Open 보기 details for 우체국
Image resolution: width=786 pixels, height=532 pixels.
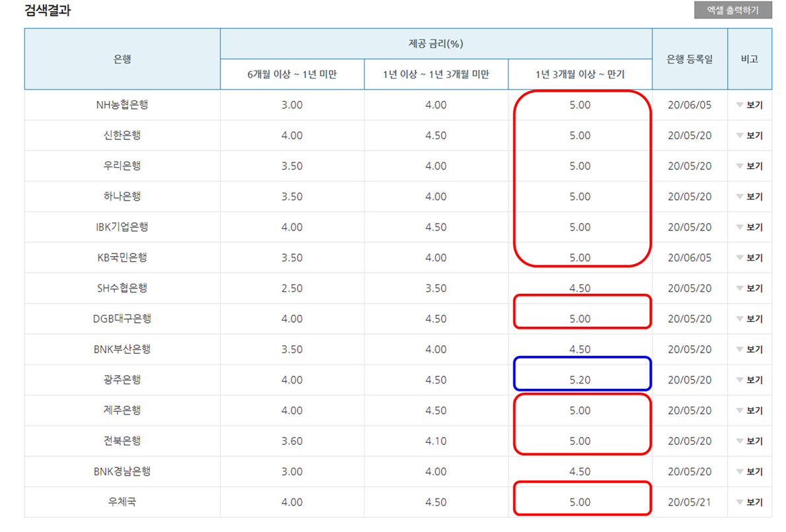[750, 502]
